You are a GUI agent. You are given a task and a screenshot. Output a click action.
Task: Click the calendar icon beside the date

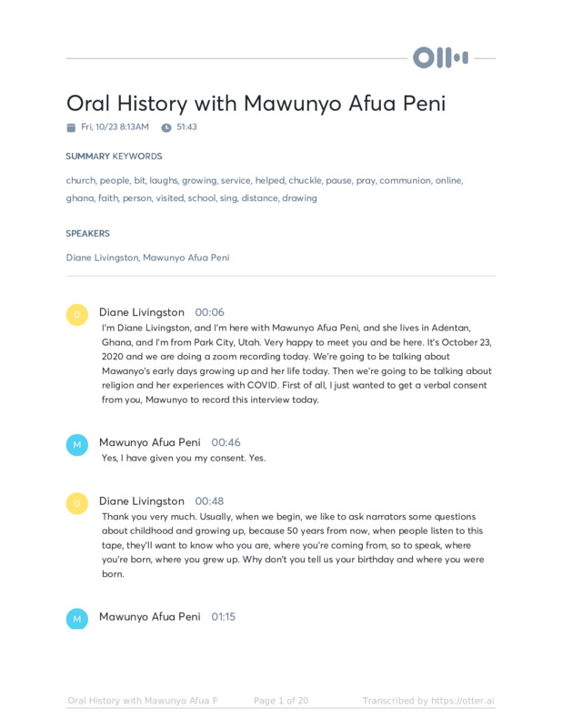click(71, 127)
